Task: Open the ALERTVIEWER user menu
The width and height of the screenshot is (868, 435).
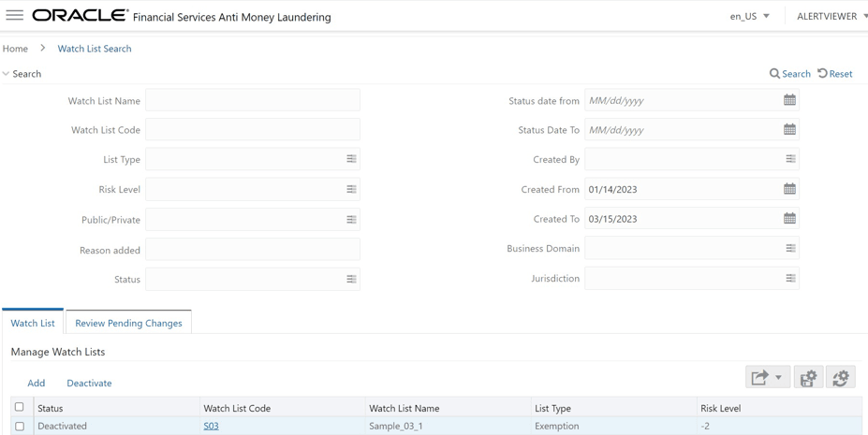Action: 832,16
